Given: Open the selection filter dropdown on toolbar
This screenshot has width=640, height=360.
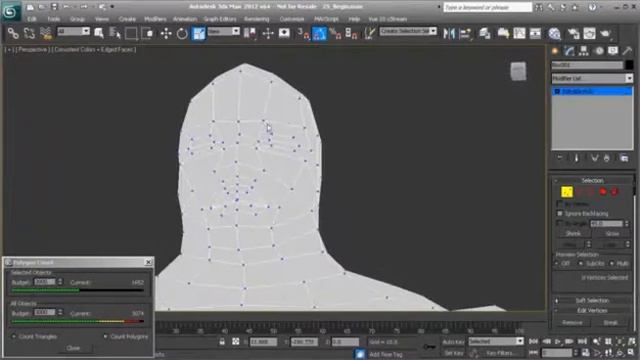Looking at the screenshot, I should 73,31.
